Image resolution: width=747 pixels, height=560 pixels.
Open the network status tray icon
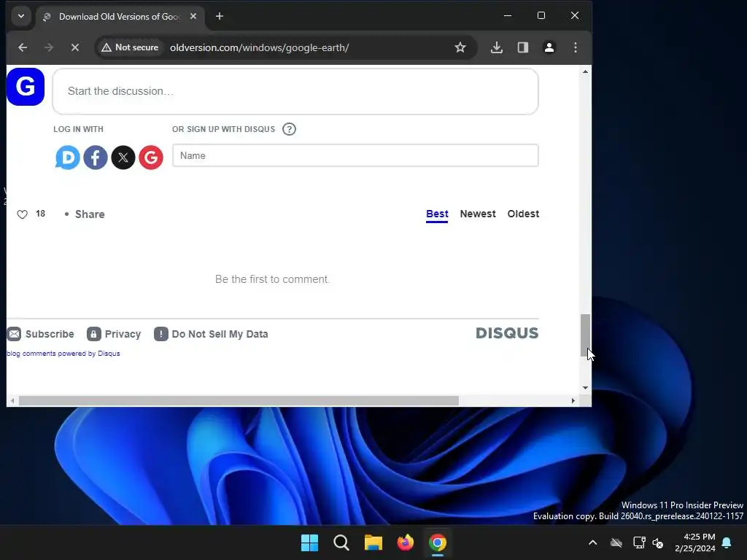639,542
